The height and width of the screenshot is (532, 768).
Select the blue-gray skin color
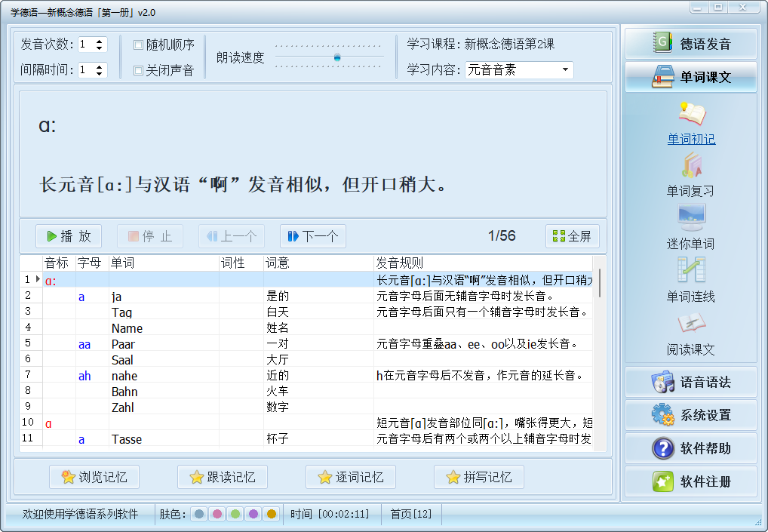pyautogui.click(x=199, y=514)
